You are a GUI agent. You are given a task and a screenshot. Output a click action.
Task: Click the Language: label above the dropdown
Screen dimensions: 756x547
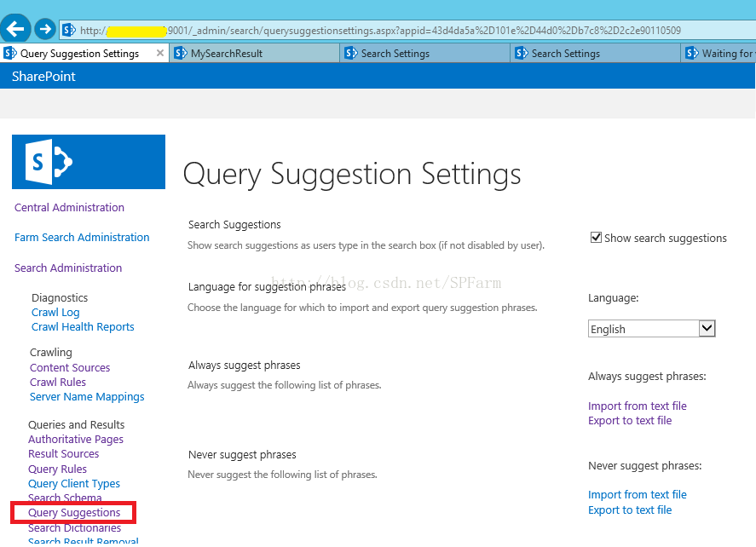tap(614, 298)
